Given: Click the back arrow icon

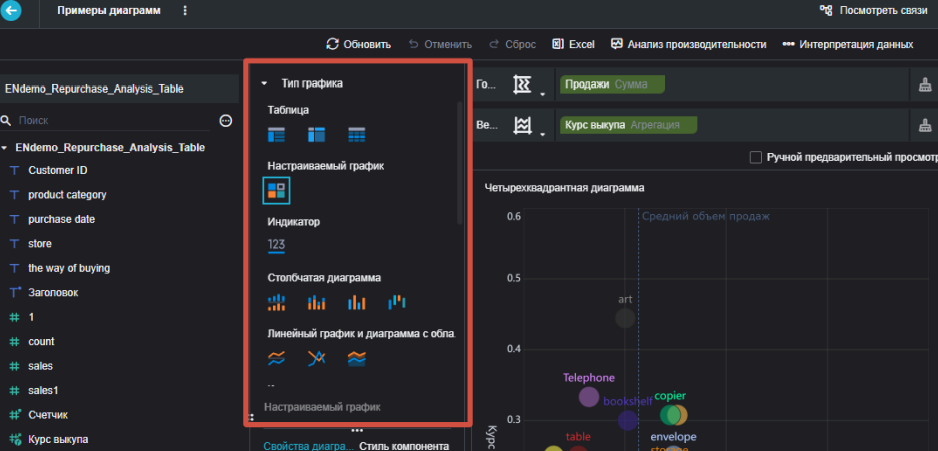Looking at the screenshot, I should (11, 11).
